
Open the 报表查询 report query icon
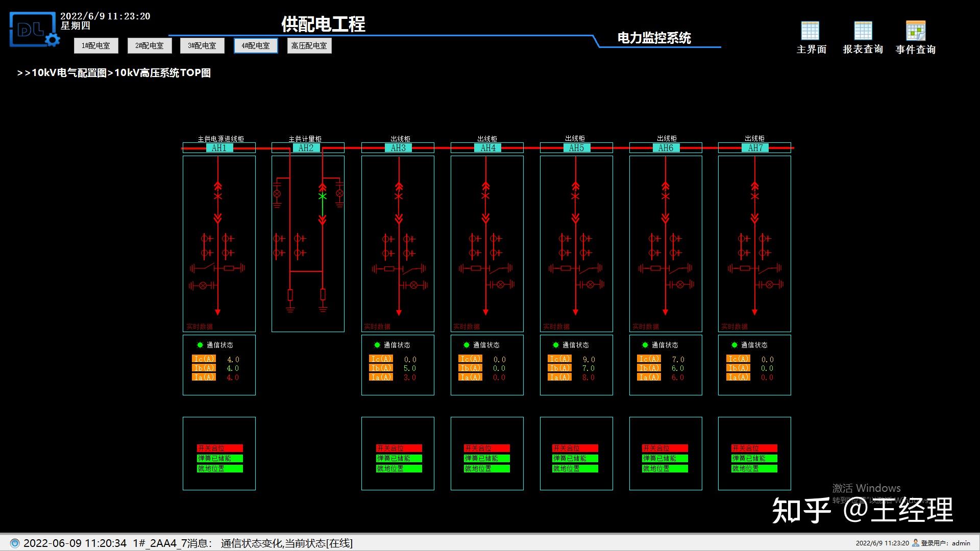[x=863, y=31]
